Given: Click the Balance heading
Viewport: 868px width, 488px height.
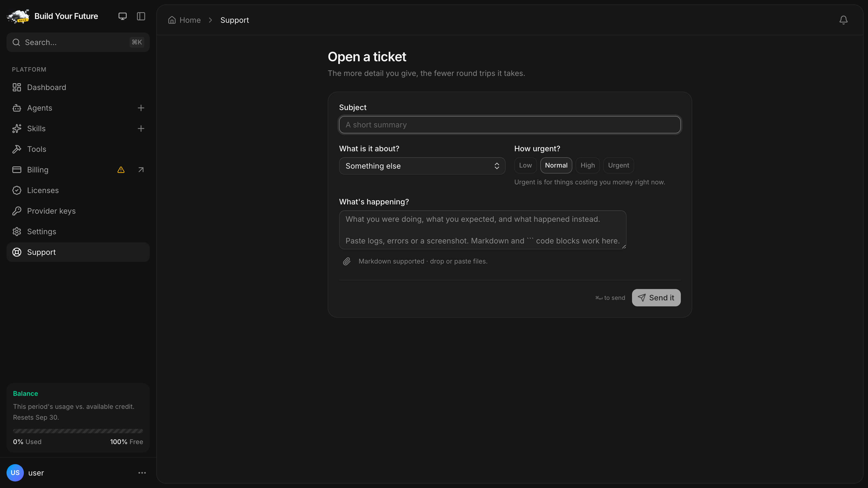Looking at the screenshot, I should pos(25,394).
